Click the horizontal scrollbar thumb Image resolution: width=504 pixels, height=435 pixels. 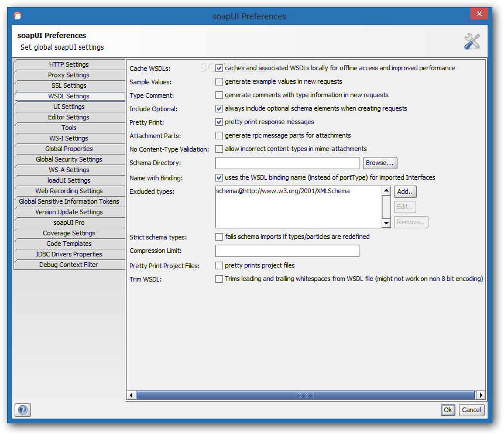(306, 395)
